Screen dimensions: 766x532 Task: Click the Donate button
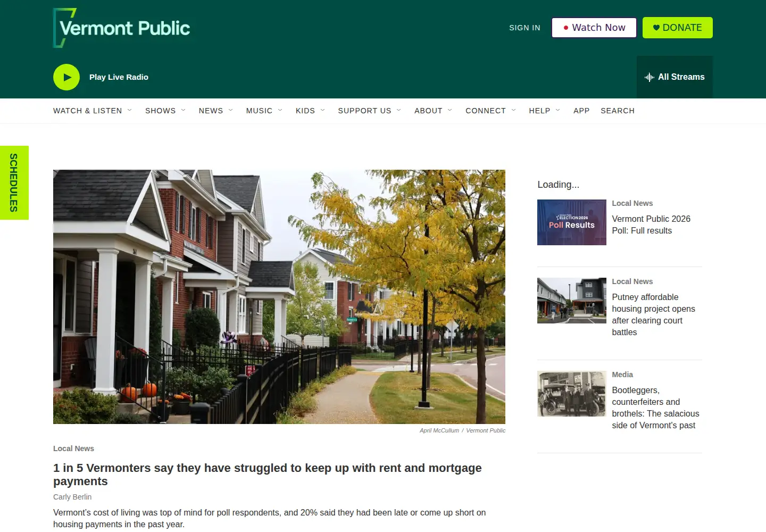click(678, 28)
